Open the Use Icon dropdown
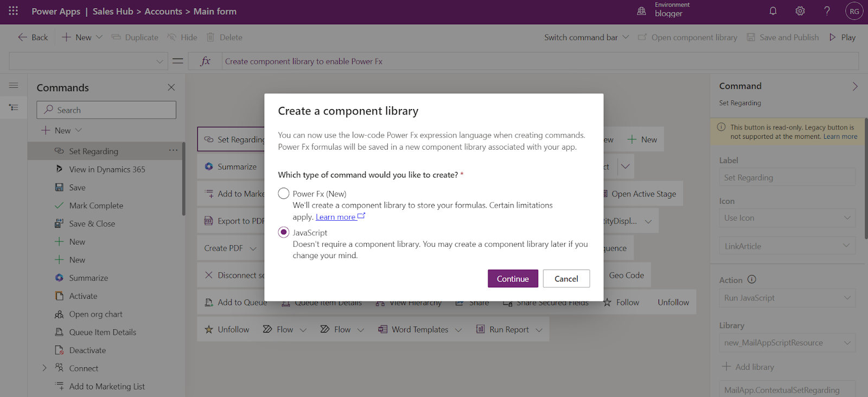This screenshot has width=868, height=397. 787,217
